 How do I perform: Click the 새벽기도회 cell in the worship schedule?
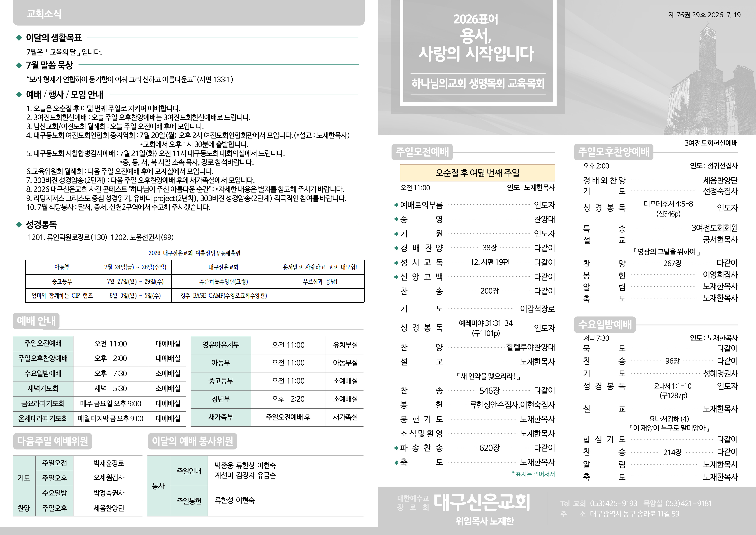(43, 389)
